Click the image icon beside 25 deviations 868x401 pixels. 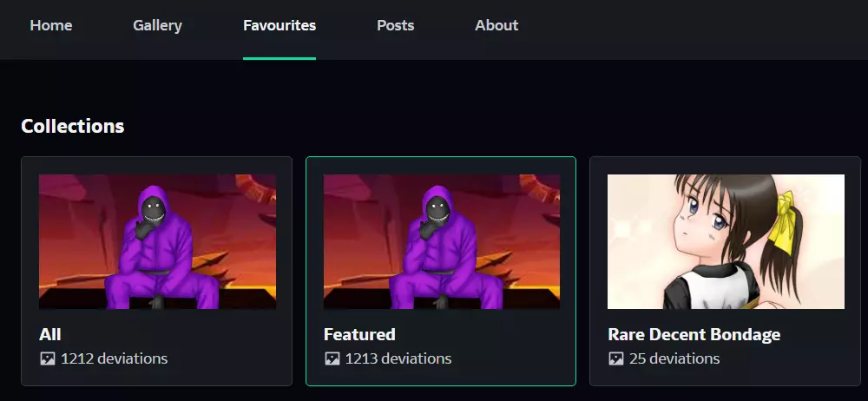click(616, 359)
